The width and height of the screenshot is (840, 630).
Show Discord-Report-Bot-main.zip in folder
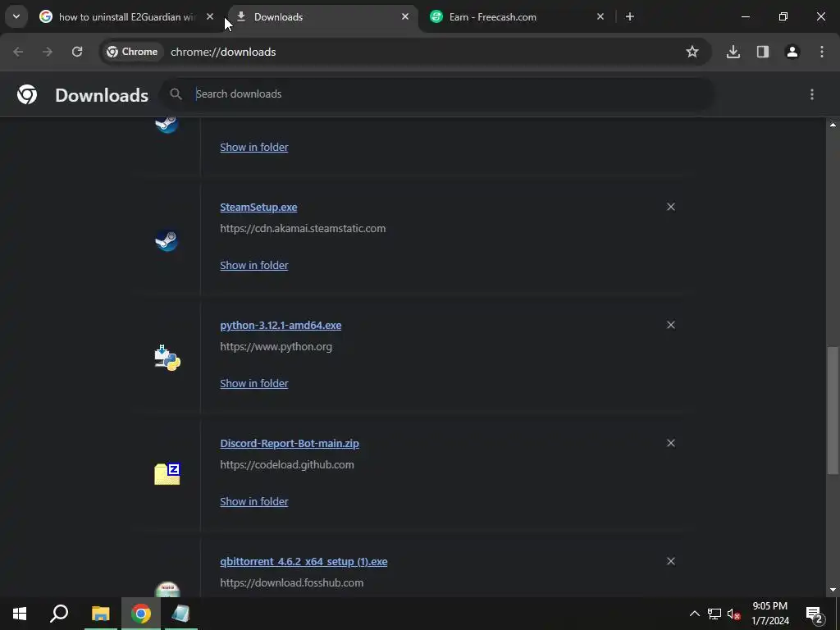click(254, 501)
